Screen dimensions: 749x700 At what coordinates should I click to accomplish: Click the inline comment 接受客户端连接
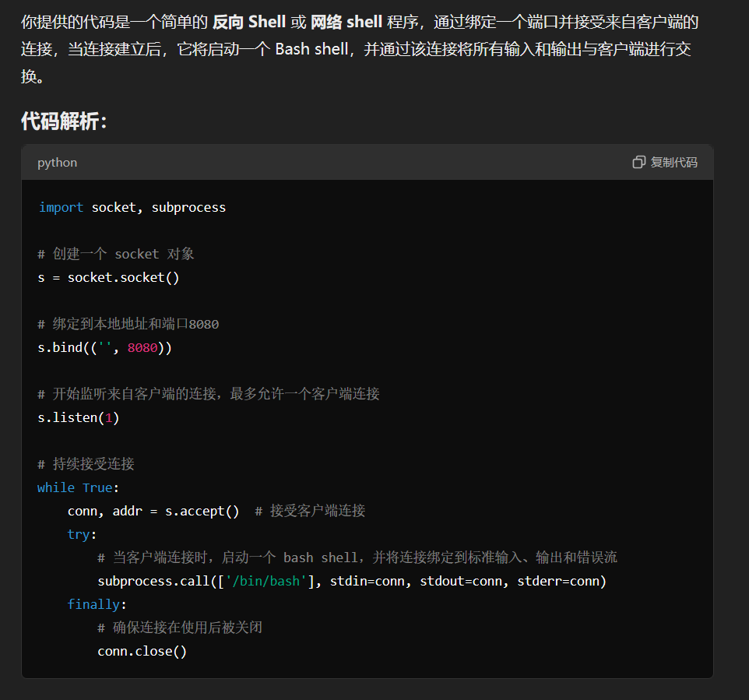click(x=310, y=511)
